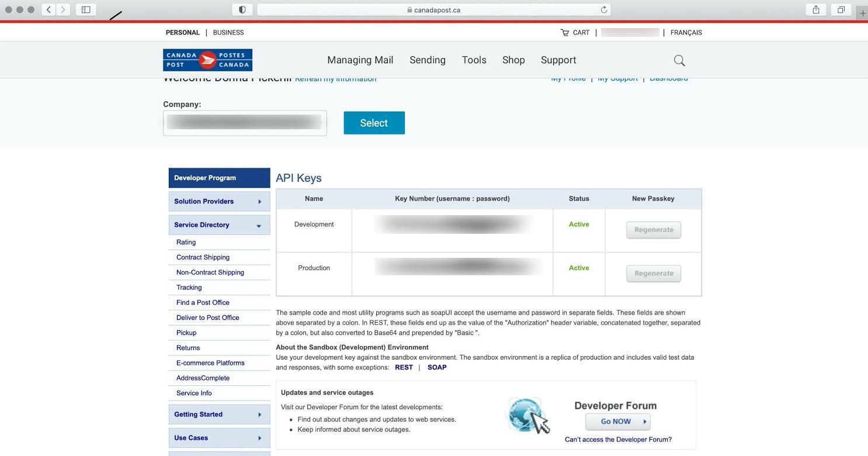Open Safari share button
868x456 pixels.
(x=816, y=9)
